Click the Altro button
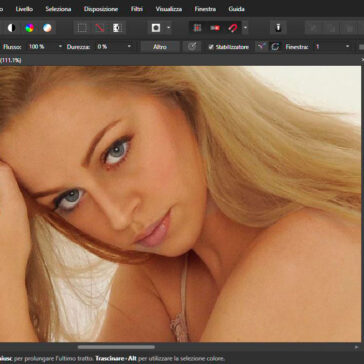Viewport: 364px width, 364px height. pyautogui.click(x=160, y=47)
